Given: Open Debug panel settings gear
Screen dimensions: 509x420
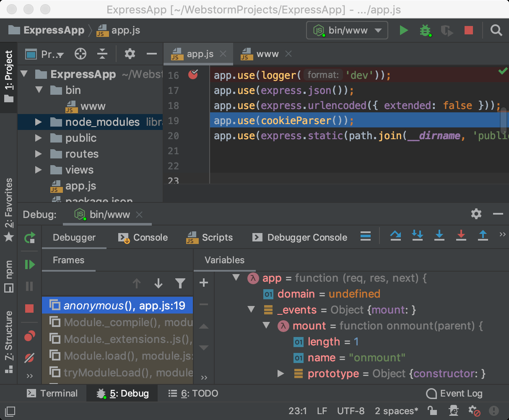Looking at the screenshot, I should tap(476, 214).
